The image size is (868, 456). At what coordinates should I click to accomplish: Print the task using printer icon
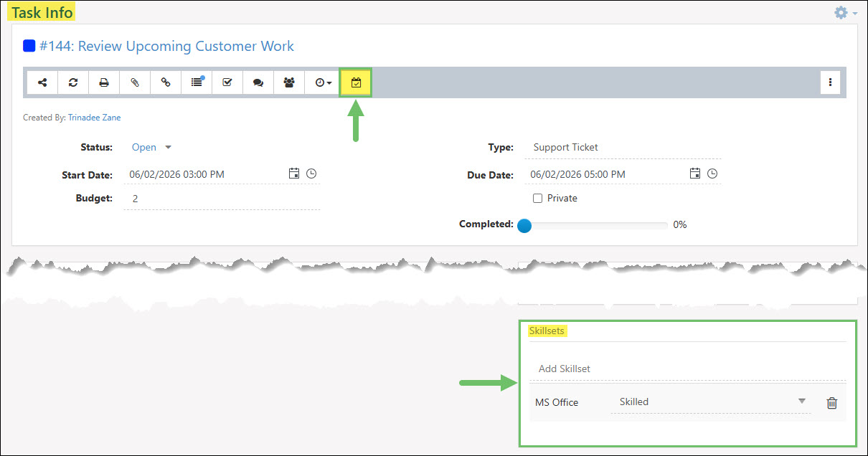[x=104, y=82]
